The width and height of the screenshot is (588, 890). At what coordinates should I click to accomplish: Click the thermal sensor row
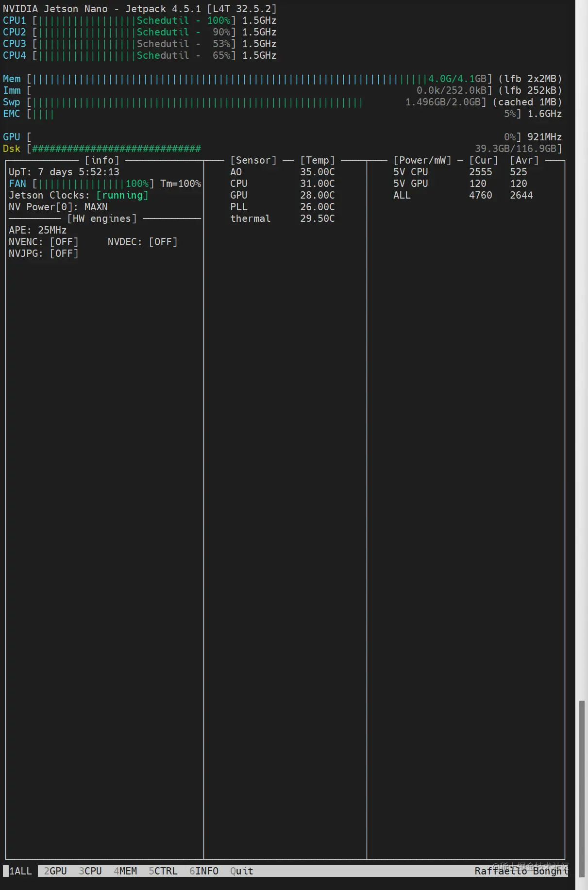click(283, 218)
